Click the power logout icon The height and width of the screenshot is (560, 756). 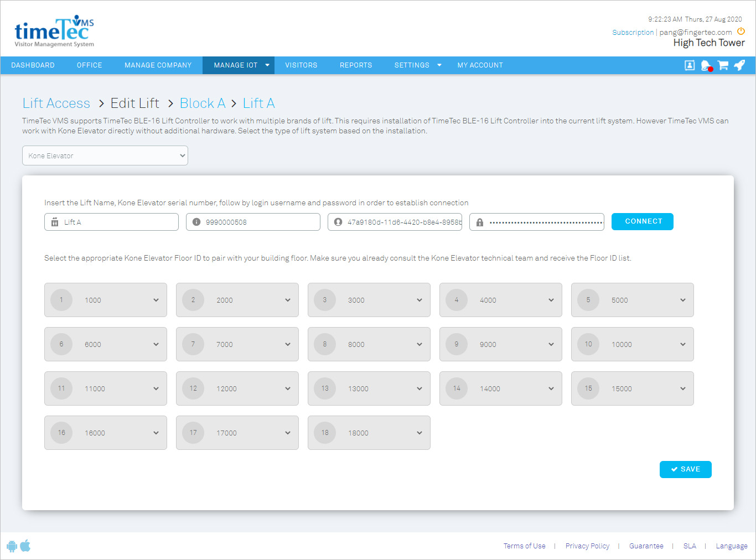pos(741,32)
